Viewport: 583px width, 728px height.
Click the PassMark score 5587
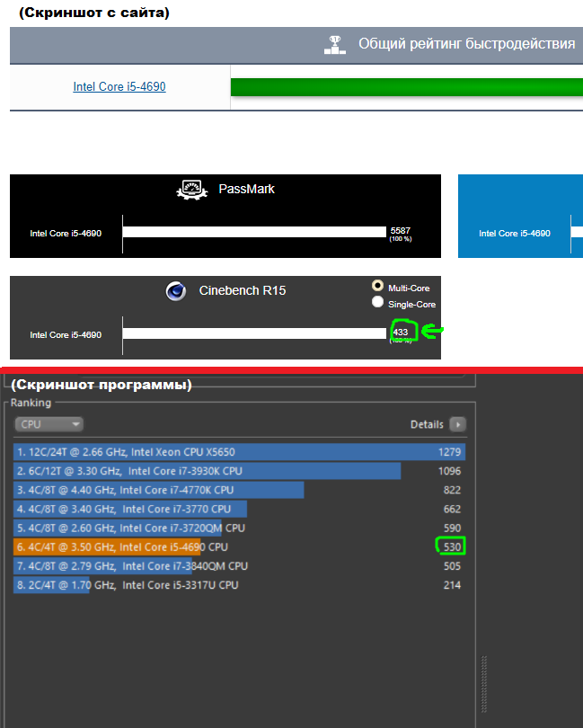[x=400, y=231]
